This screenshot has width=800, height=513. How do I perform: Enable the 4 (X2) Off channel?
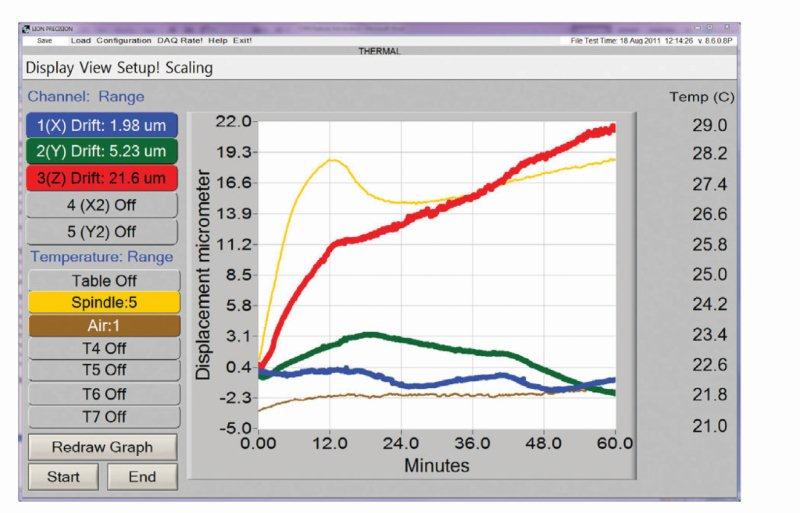tap(102, 206)
